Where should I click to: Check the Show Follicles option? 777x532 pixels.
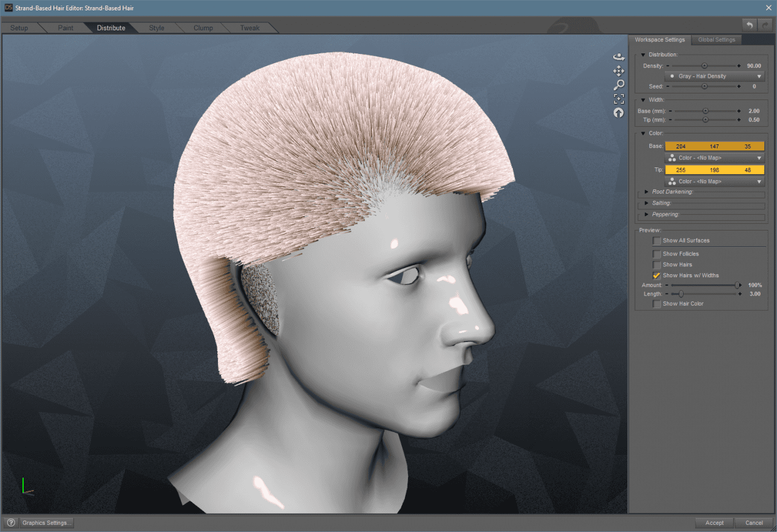point(657,254)
